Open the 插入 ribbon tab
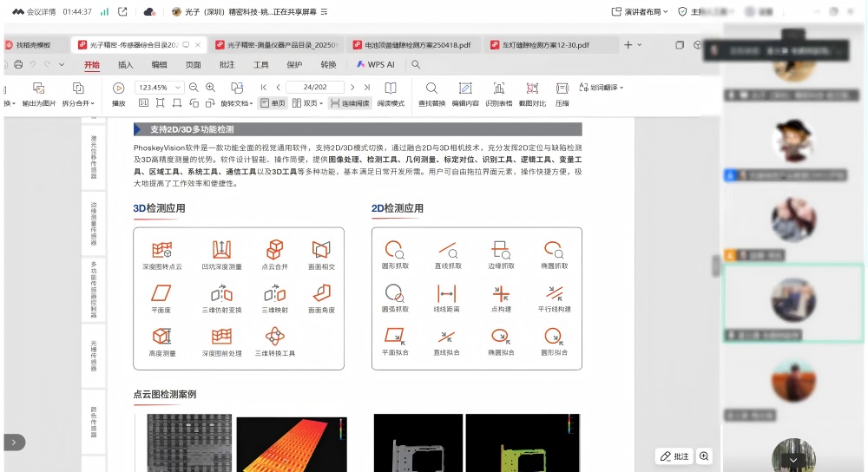868x472 pixels. click(x=126, y=65)
